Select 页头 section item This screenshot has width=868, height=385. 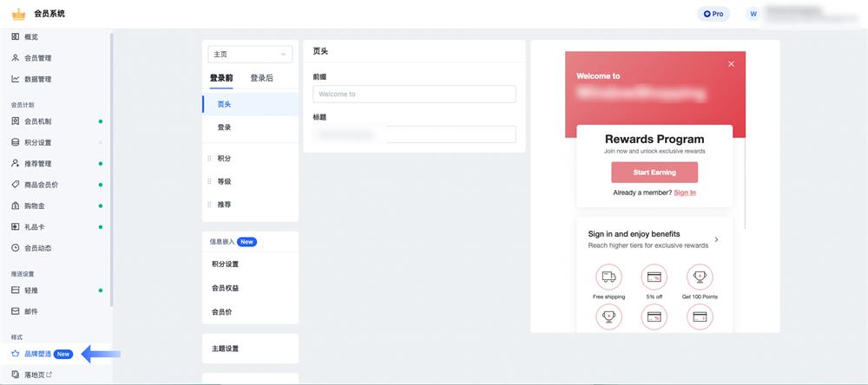click(x=250, y=104)
